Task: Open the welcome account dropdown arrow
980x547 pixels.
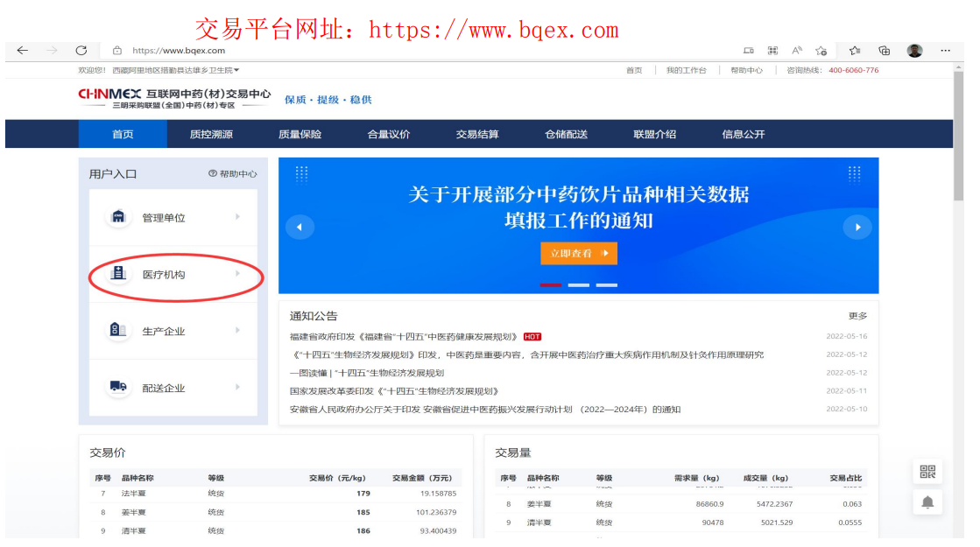Action: coord(236,70)
